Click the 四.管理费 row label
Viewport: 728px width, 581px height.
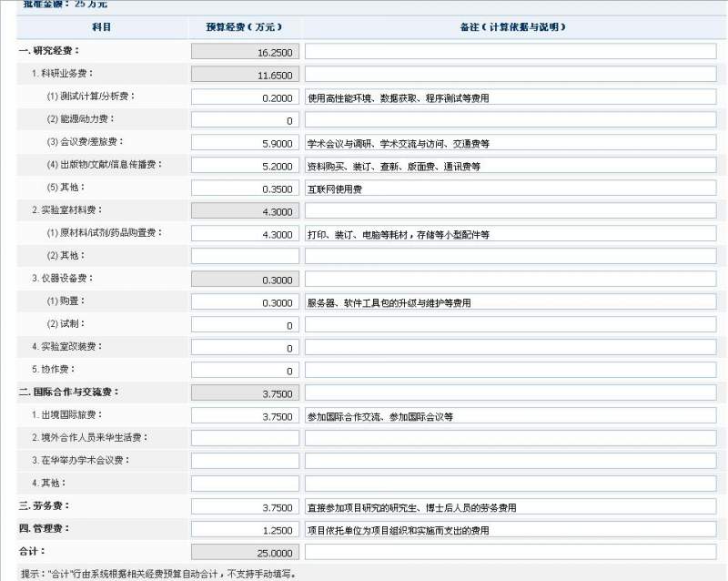pos(44,528)
